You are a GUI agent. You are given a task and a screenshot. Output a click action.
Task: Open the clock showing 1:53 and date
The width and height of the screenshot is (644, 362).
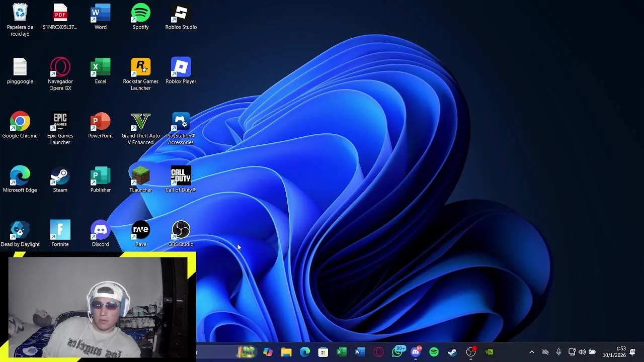click(614, 352)
